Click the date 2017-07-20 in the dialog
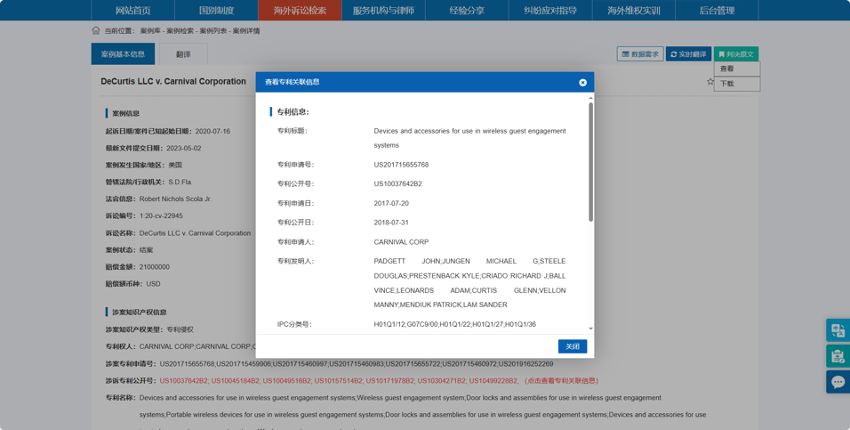 tap(391, 203)
